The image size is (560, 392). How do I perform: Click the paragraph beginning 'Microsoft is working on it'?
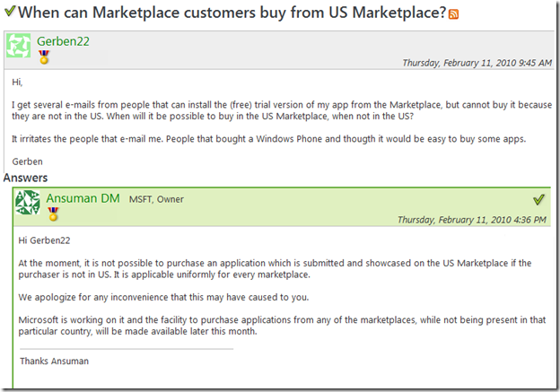(282, 326)
